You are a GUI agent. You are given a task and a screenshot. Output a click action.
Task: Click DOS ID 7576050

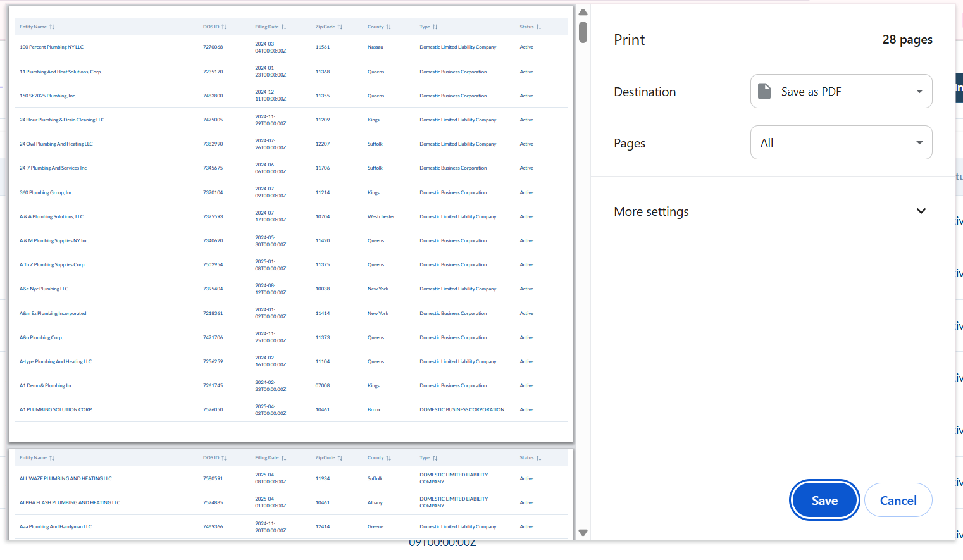(213, 409)
